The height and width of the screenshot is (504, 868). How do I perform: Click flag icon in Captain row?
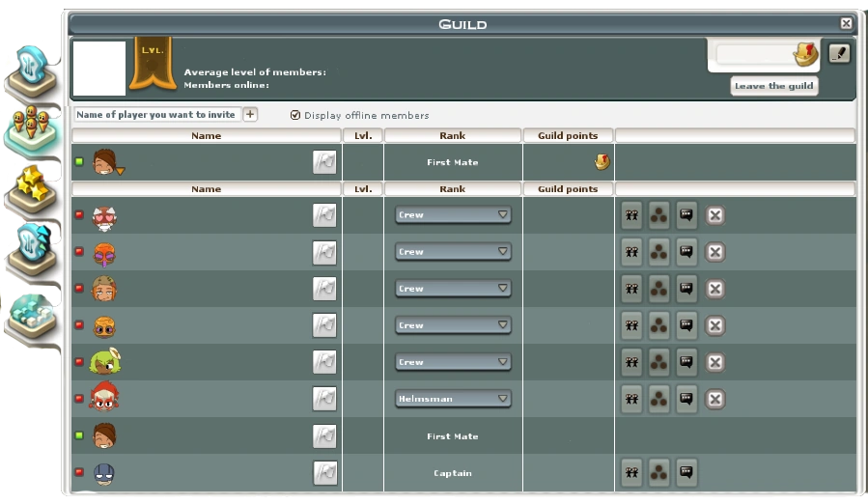point(324,473)
